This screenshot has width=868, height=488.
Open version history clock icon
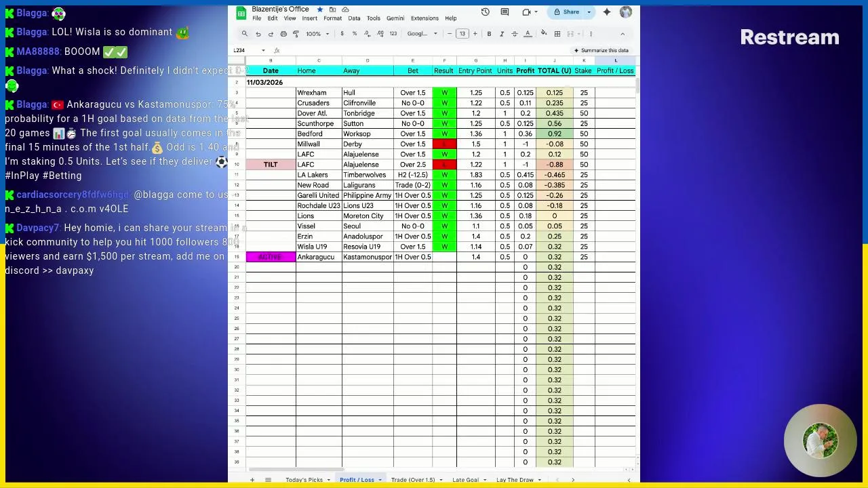[x=486, y=12]
